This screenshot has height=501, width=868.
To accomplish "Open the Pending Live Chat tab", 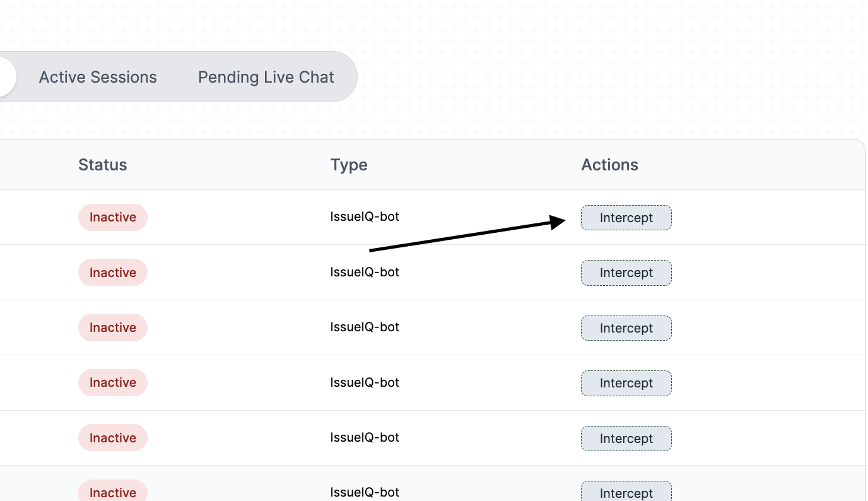I will point(266,77).
